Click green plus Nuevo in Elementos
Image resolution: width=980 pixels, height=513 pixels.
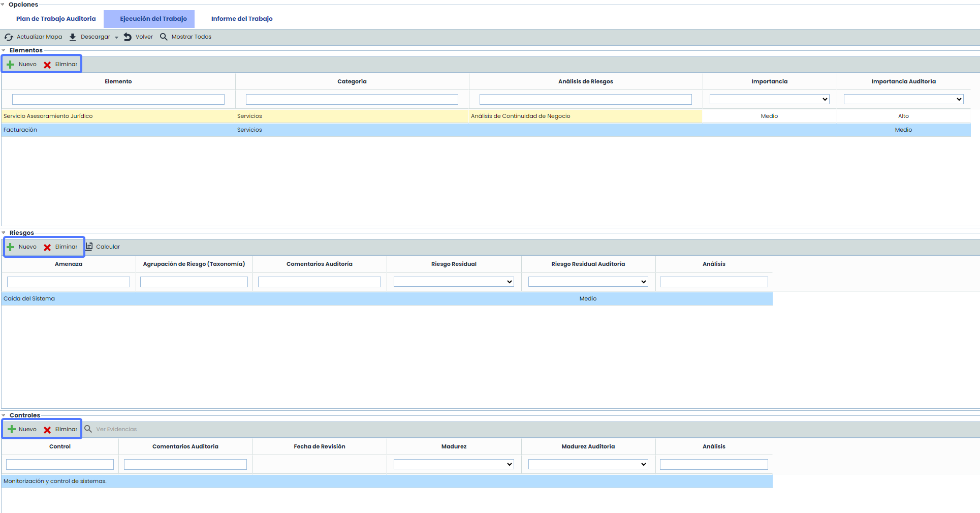pyautogui.click(x=11, y=65)
